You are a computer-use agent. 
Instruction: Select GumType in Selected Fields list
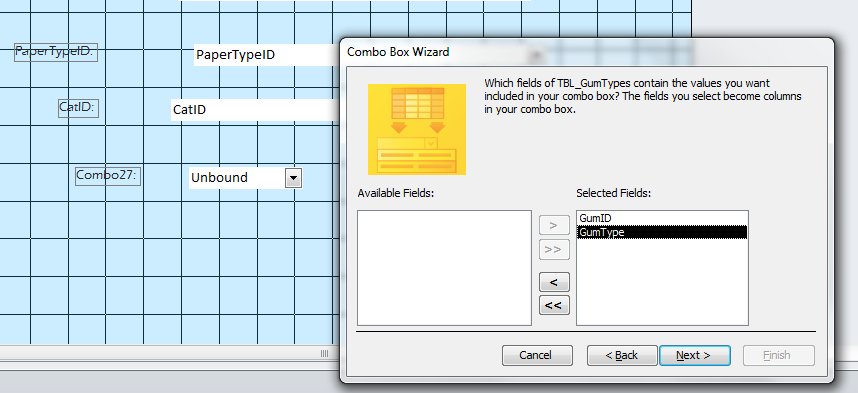coord(662,232)
